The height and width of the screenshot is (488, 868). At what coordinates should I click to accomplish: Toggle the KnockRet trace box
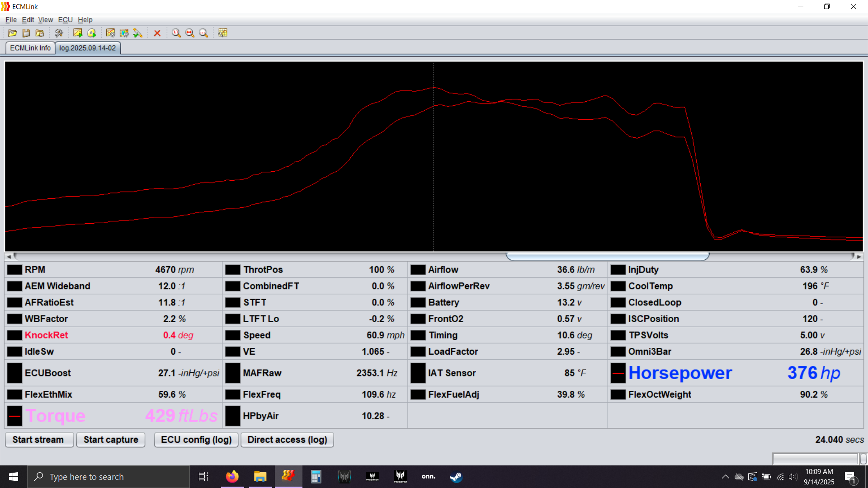tap(14, 335)
